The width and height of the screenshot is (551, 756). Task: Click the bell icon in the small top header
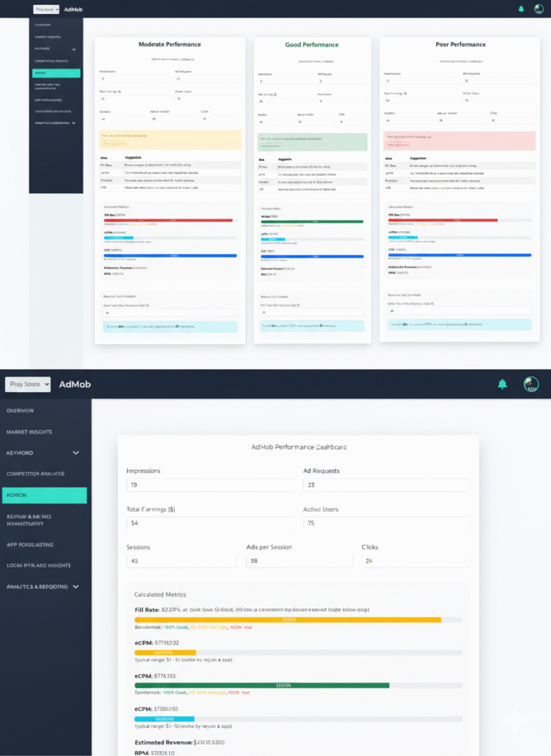tap(521, 9)
